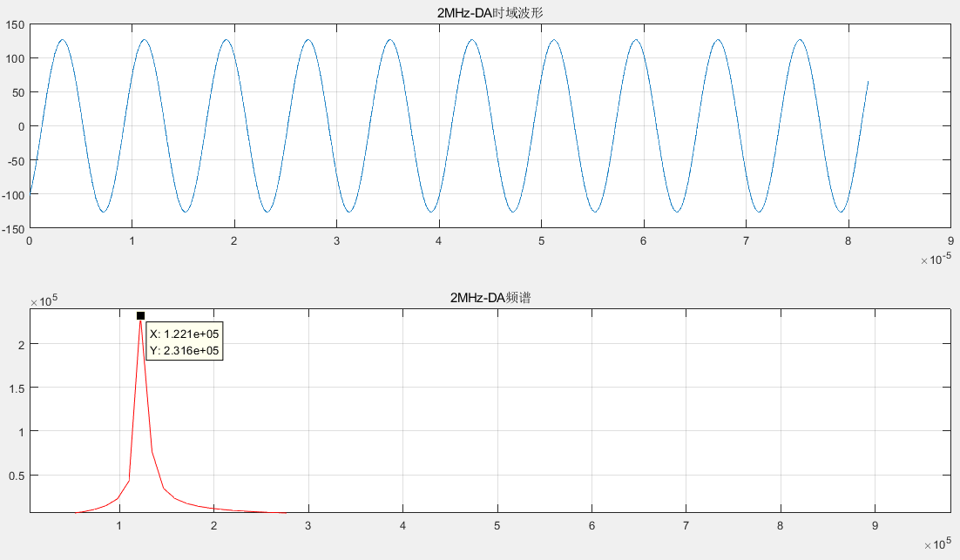This screenshot has width=960, height=560.
Task: Click y-axis tick label 1.5 on spectrum plot
Action: [x=17, y=388]
